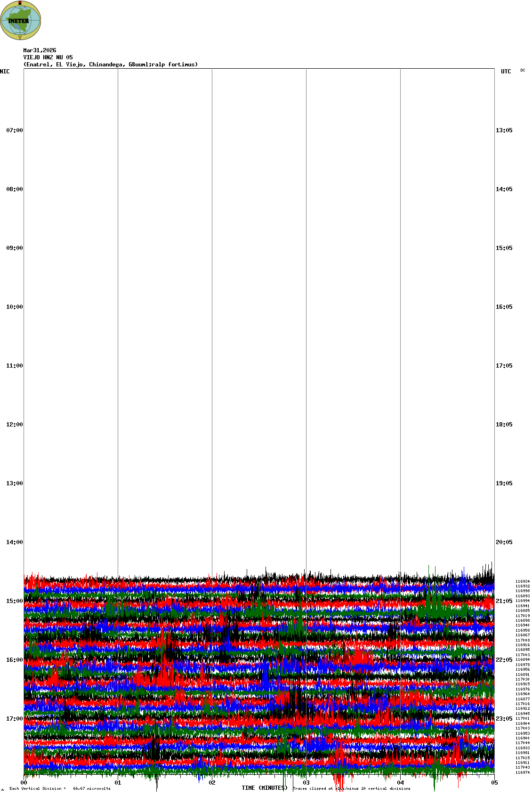Click the 13:05 UTC time label
Viewport: 532px width, 795px height.
pos(504,130)
